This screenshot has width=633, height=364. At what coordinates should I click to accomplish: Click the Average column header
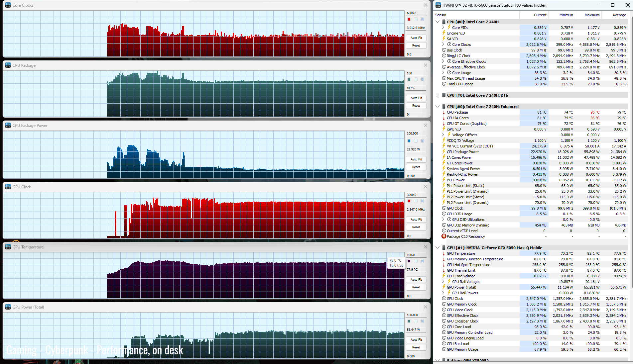(x=614, y=15)
